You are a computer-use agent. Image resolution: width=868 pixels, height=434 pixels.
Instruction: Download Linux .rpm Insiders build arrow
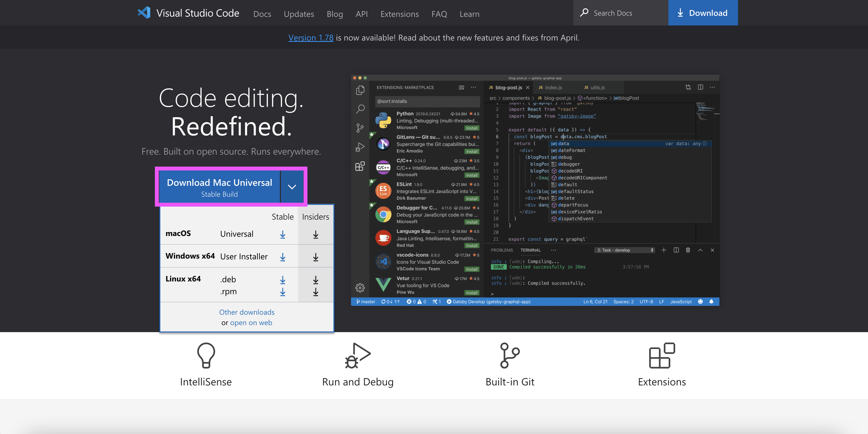point(315,292)
